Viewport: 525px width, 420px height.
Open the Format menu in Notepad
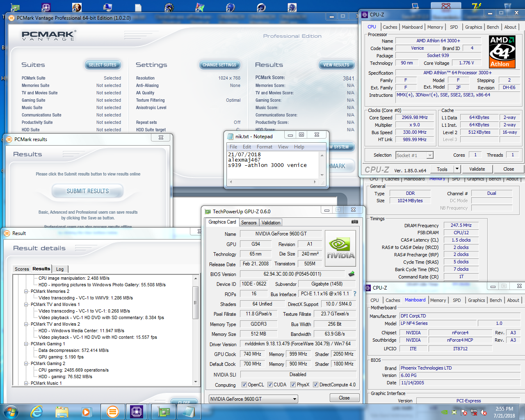tap(265, 147)
